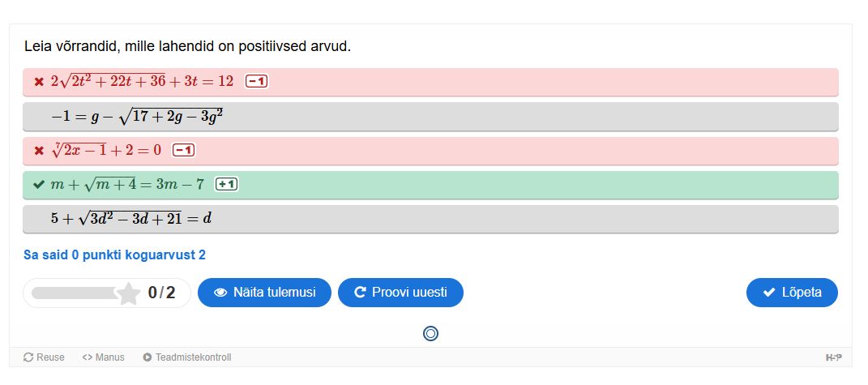
Task: Click the red X icon on the first equation
Action: [39, 82]
